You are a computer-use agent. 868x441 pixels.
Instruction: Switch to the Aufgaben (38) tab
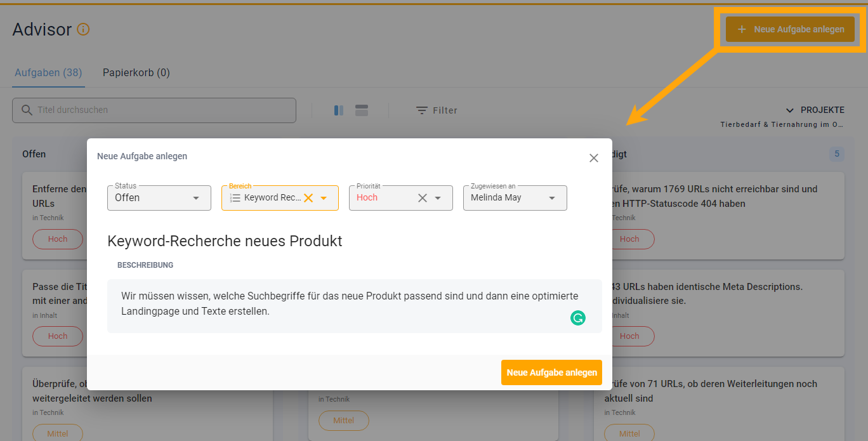49,72
